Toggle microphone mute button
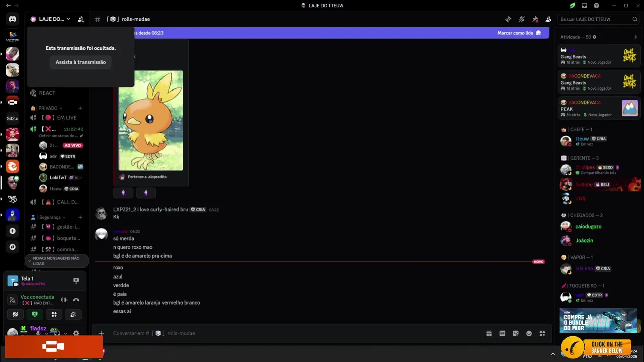Screen dimensions: 644x362 (38, 333)
